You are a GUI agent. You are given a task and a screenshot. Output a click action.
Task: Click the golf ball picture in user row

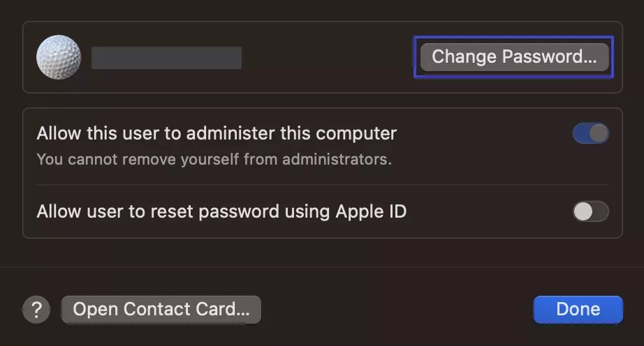point(58,57)
